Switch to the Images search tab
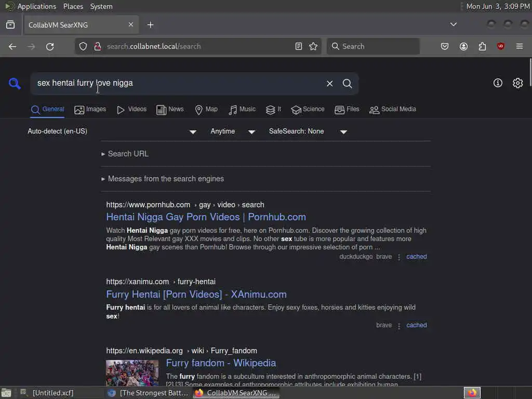The width and height of the screenshot is (532, 399). [x=90, y=109]
